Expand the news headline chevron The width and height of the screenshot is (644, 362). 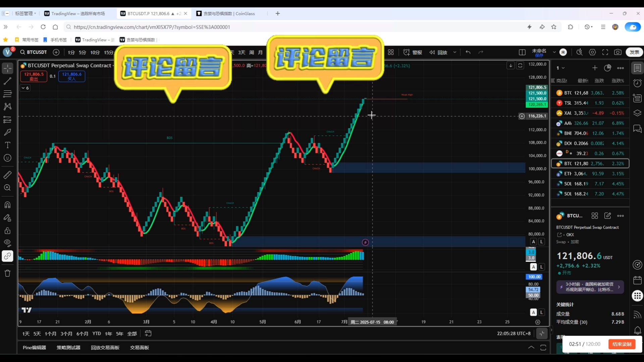pyautogui.click(x=619, y=287)
